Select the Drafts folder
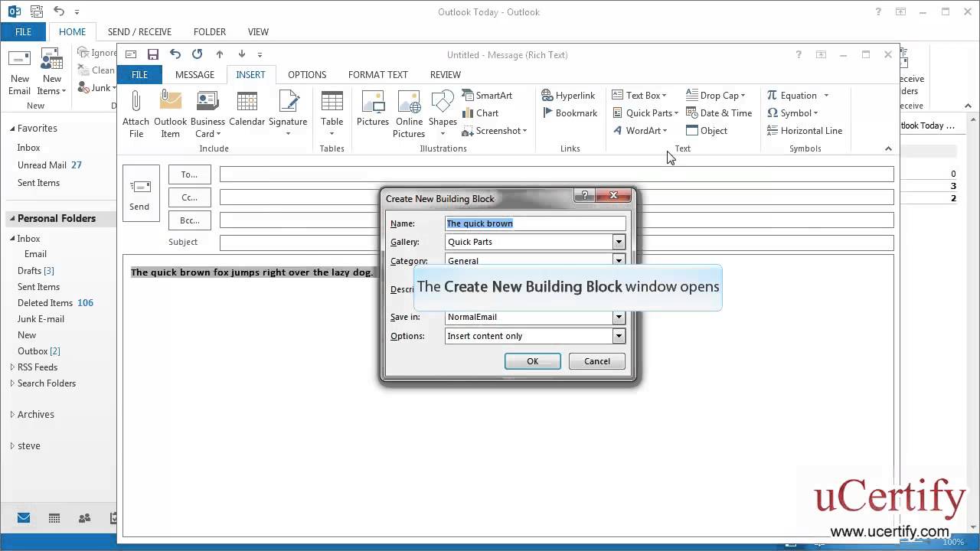 click(36, 271)
